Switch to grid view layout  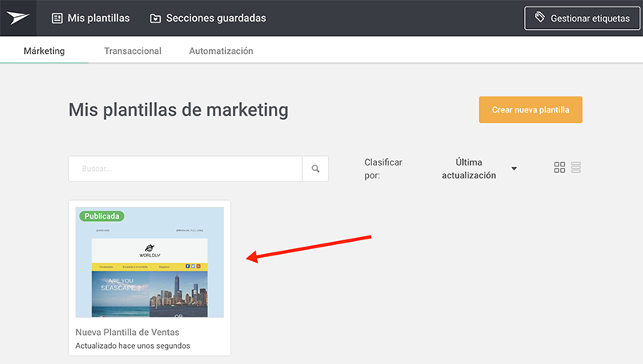pos(559,168)
